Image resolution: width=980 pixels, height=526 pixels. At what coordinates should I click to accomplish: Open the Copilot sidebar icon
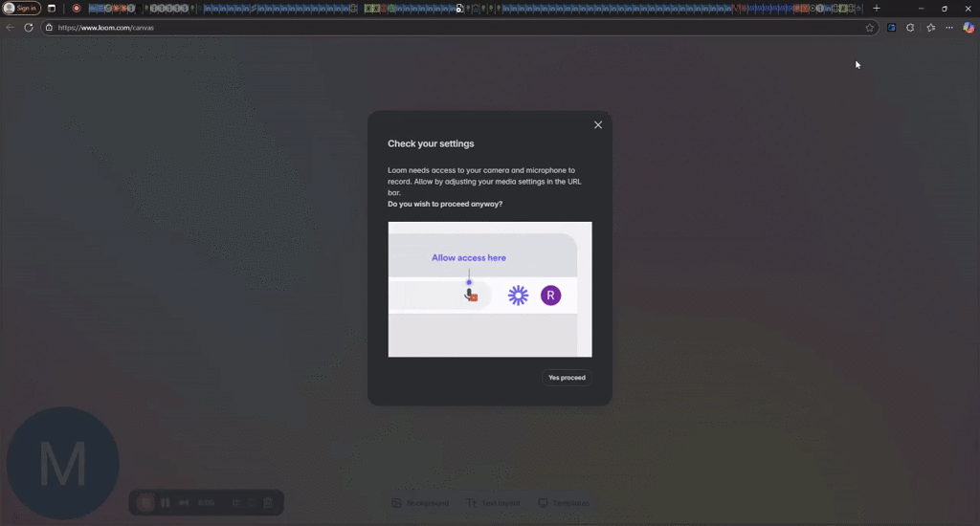[969, 28]
